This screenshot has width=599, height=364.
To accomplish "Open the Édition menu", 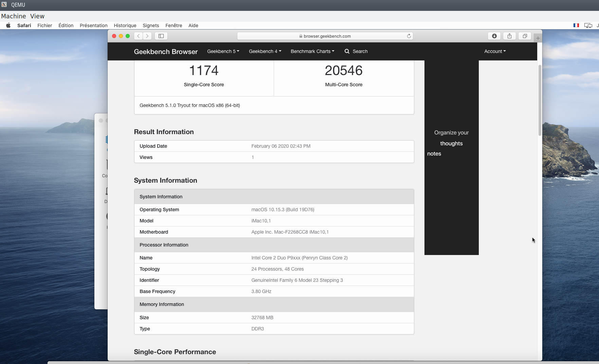I will pos(66,25).
